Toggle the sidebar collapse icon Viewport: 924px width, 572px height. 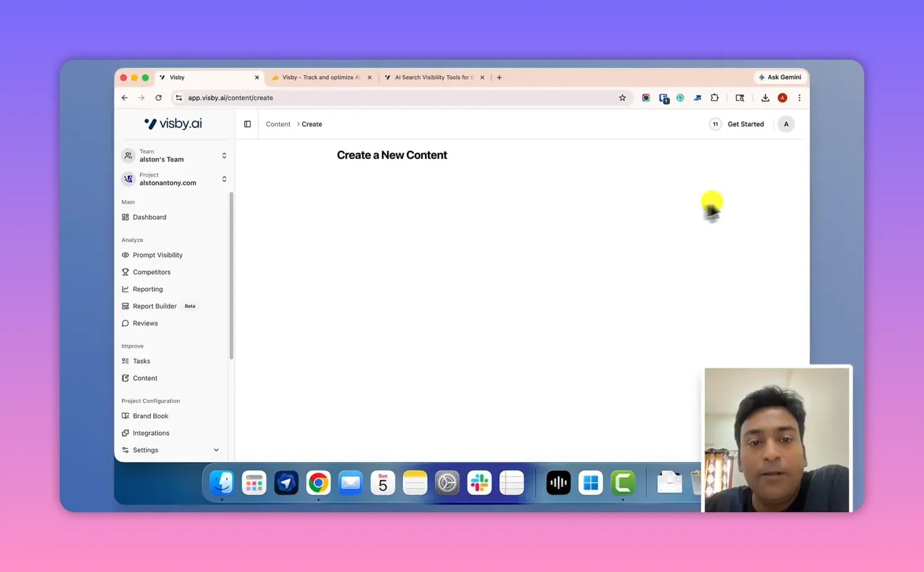click(247, 124)
